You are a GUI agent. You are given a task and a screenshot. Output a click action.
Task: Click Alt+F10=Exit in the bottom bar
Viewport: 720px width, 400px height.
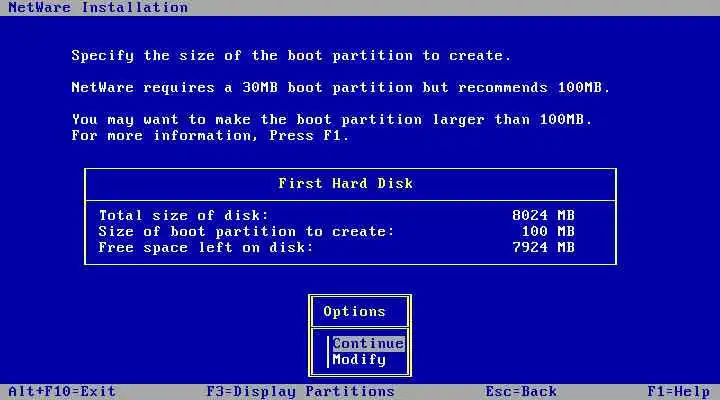[62, 391]
